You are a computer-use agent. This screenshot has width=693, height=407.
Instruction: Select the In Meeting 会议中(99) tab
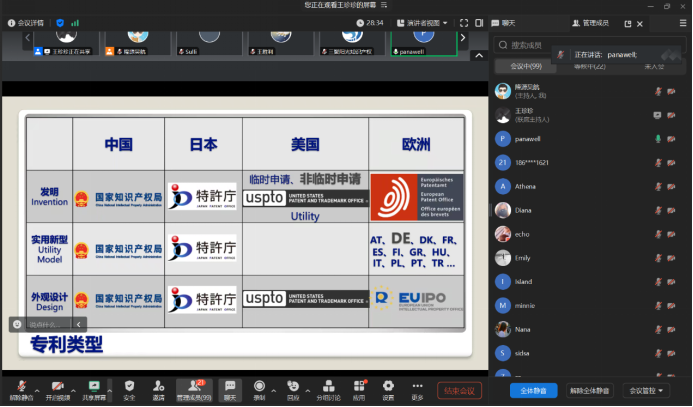[x=526, y=66]
